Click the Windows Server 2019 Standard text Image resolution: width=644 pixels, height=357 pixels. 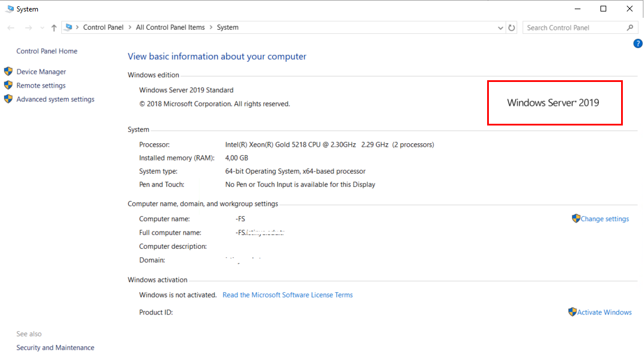(x=186, y=90)
